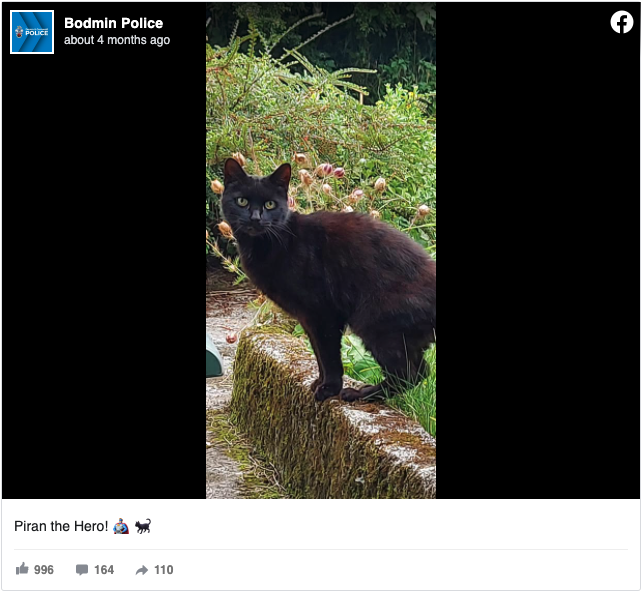This screenshot has width=644, height=594.
Task: Open the 164 comments count
Action: click(x=104, y=570)
